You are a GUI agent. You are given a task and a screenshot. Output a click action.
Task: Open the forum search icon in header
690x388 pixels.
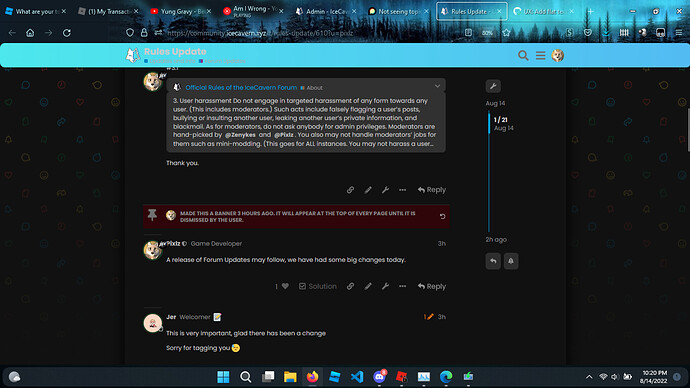click(x=523, y=55)
